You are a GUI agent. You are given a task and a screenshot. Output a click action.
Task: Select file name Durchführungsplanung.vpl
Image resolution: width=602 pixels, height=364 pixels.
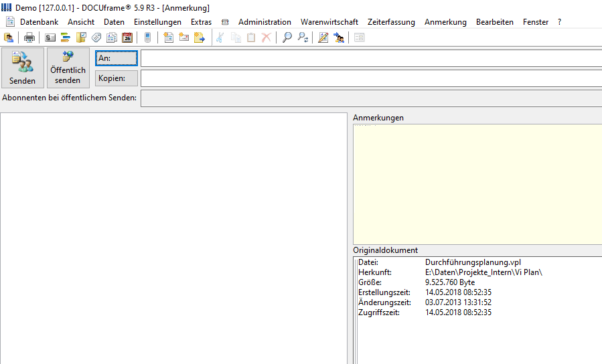(473, 262)
